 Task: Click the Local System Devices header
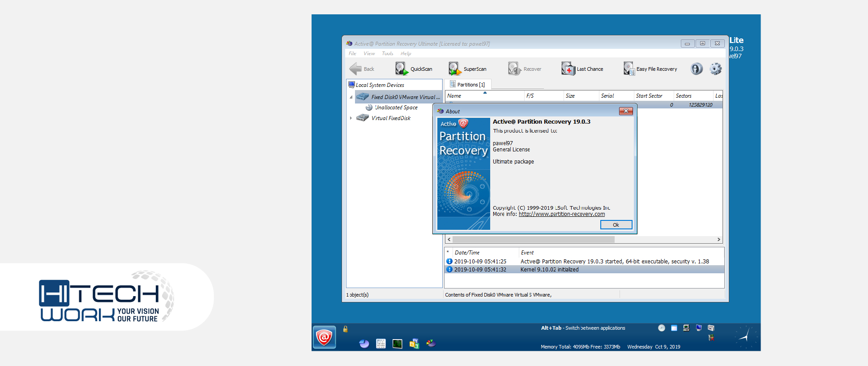[394, 85]
